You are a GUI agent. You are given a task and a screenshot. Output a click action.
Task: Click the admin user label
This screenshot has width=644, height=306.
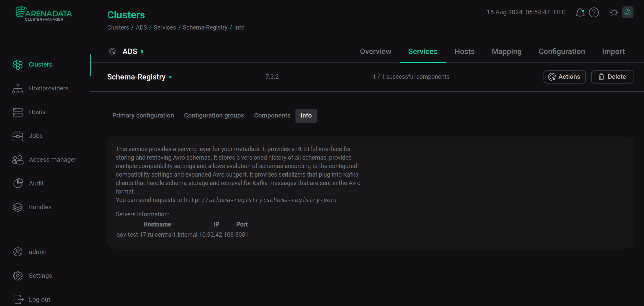pos(38,252)
